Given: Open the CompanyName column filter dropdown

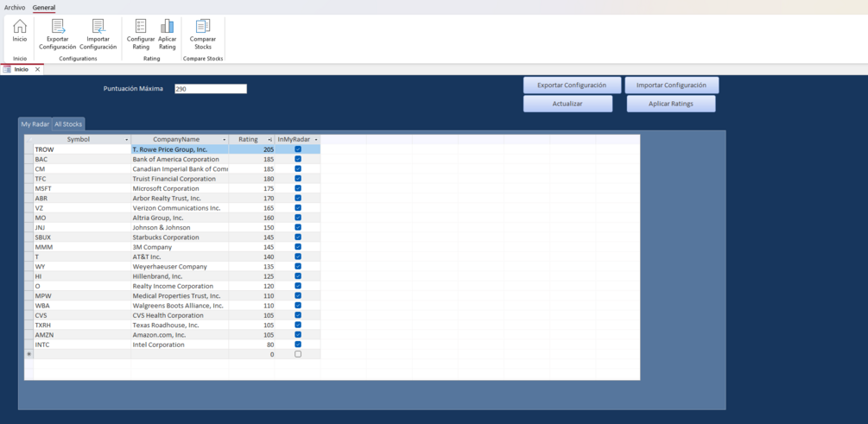Looking at the screenshot, I should point(225,140).
